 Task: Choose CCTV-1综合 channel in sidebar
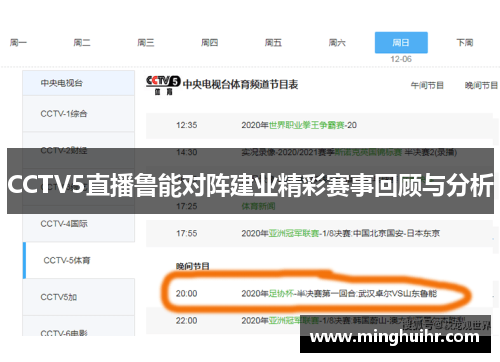tap(79, 114)
